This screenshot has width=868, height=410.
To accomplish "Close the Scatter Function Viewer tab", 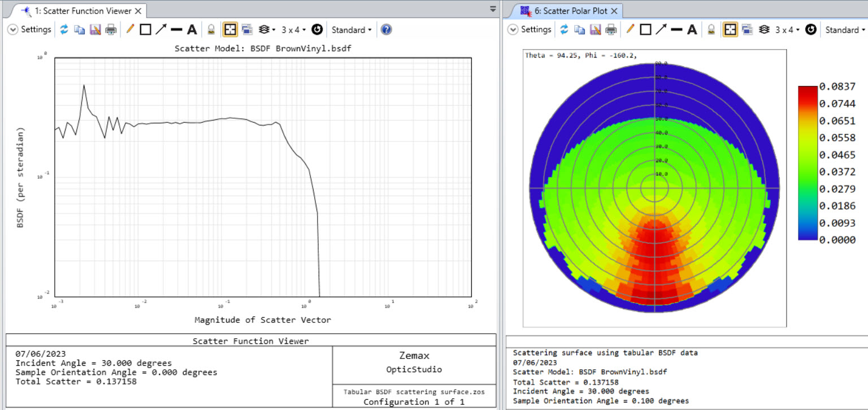I will (138, 11).
